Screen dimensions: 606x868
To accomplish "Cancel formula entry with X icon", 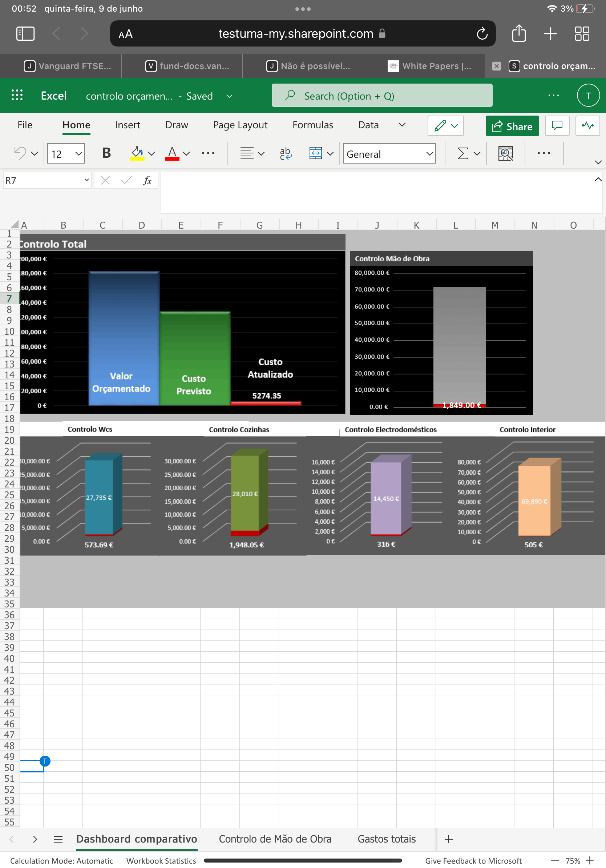I will [105, 180].
